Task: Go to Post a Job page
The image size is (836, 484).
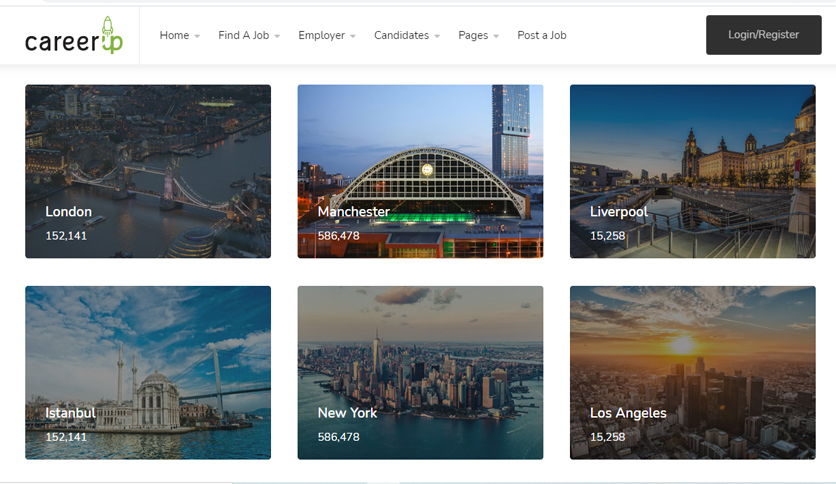Action: [x=542, y=35]
